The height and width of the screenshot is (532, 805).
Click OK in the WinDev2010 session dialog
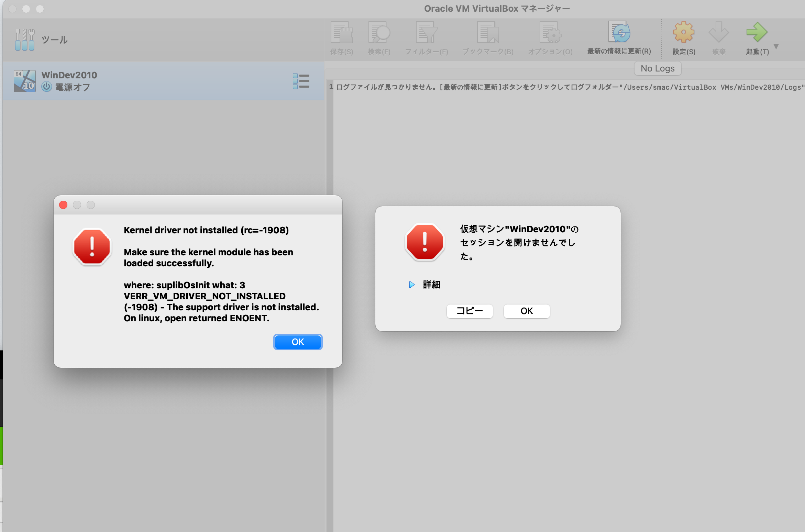click(527, 311)
